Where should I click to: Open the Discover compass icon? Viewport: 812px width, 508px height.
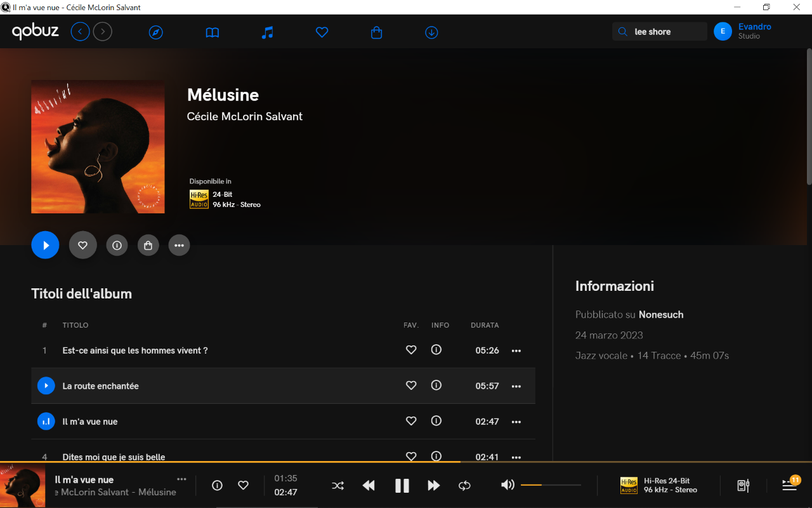click(x=156, y=32)
